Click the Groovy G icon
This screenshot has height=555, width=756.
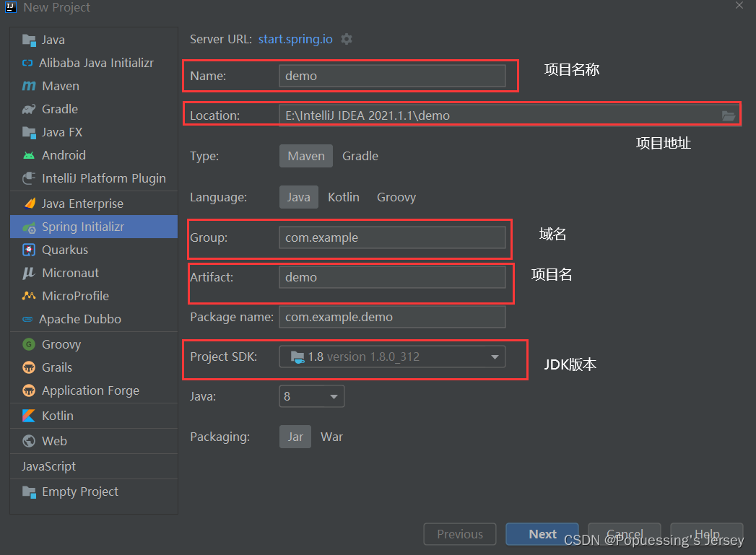coord(29,344)
